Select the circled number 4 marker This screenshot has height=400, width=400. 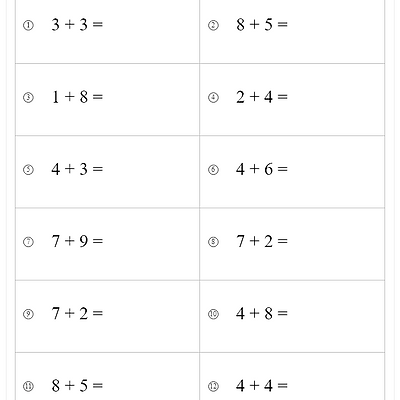coord(213,98)
